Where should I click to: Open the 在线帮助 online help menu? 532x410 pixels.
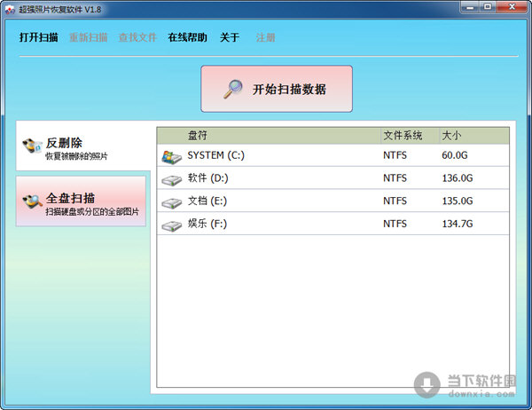188,37
